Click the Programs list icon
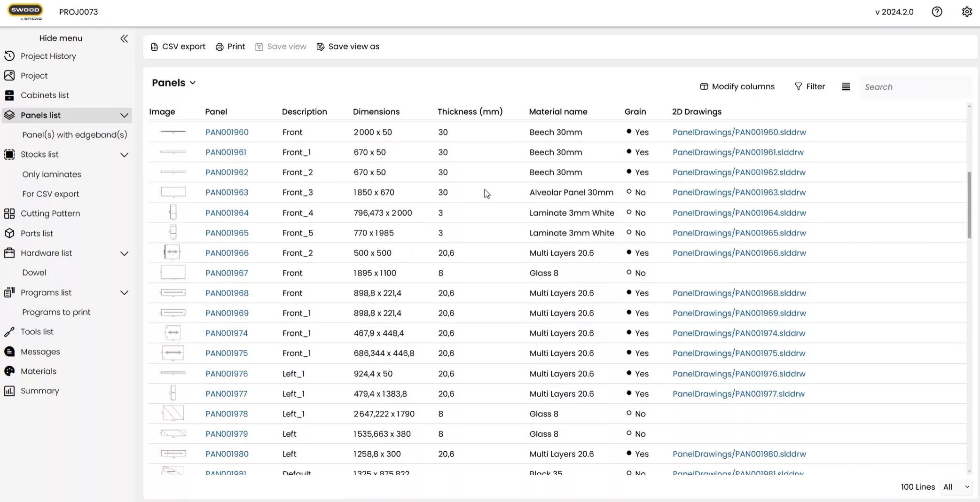The width and height of the screenshot is (980, 502). [x=9, y=292]
